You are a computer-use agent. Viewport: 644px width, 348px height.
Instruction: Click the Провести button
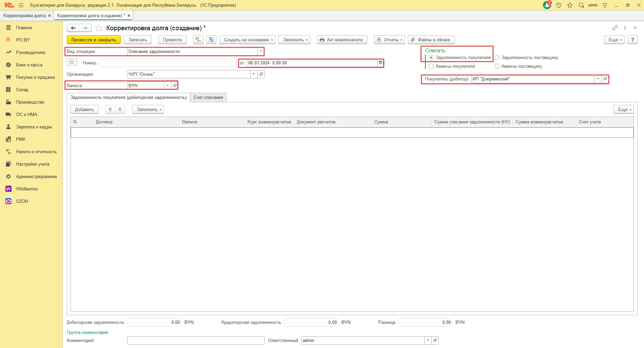pyautogui.click(x=172, y=40)
